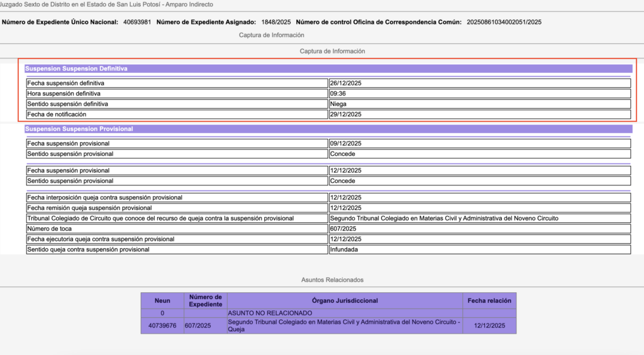Click the Fecha relación column header
Image resolution: width=644 pixels, height=355 pixels.
point(489,301)
